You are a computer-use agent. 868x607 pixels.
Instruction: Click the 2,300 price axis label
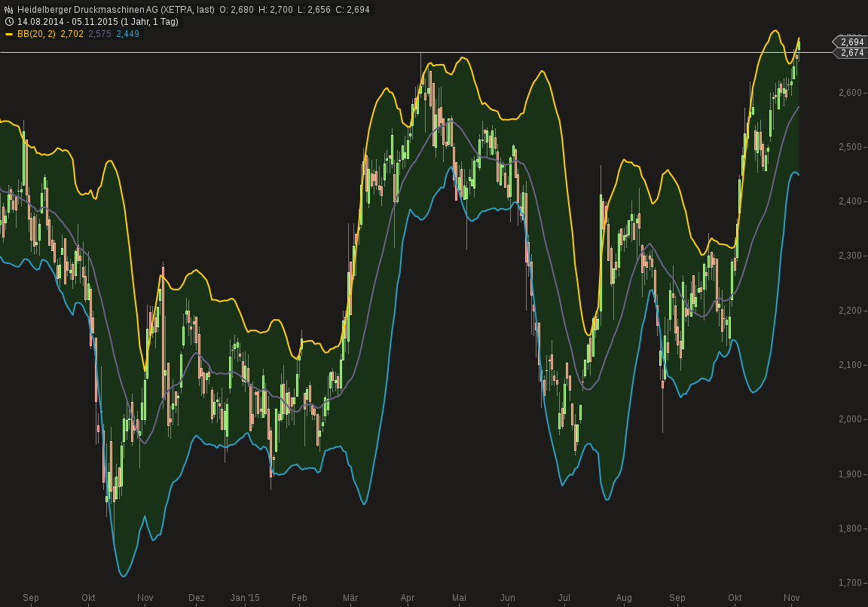(850, 256)
